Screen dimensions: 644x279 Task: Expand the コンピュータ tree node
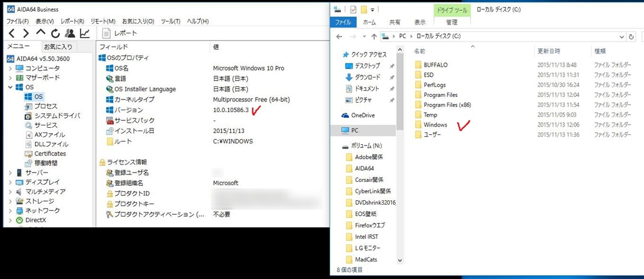pos(10,68)
